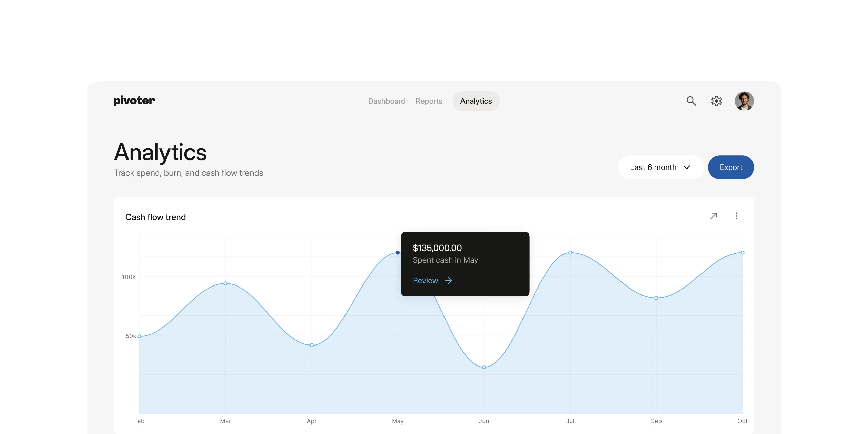
Task: Select the Apr data point on the chart
Action: click(x=312, y=345)
